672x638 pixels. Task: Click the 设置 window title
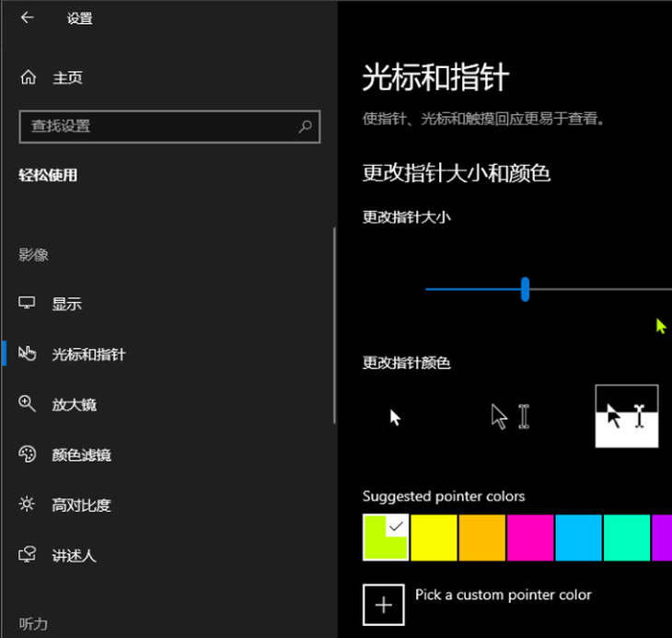[80, 18]
